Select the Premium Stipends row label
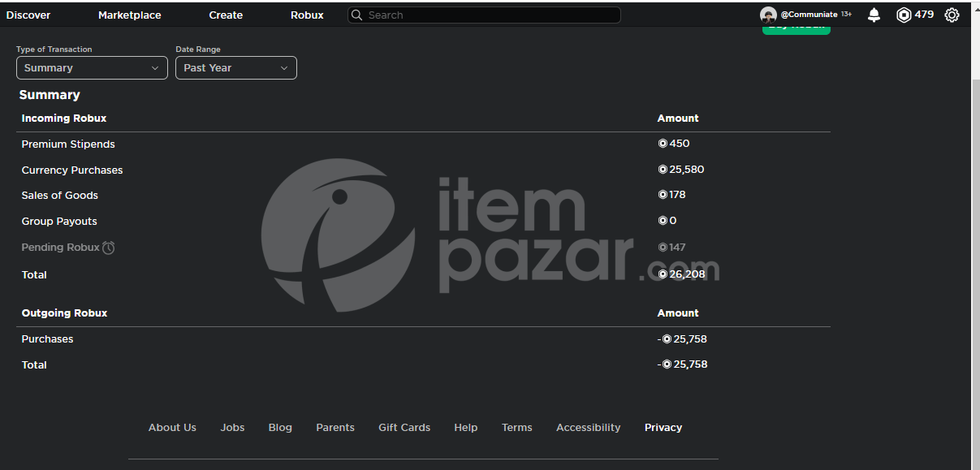The image size is (980, 470). click(68, 144)
